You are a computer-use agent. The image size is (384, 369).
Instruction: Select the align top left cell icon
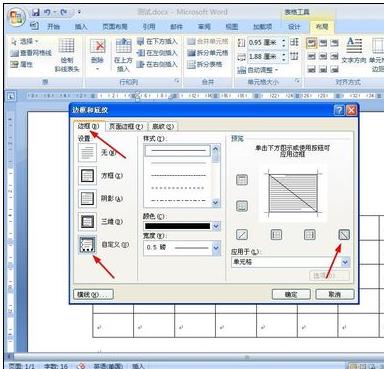click(x=311, y=43)
